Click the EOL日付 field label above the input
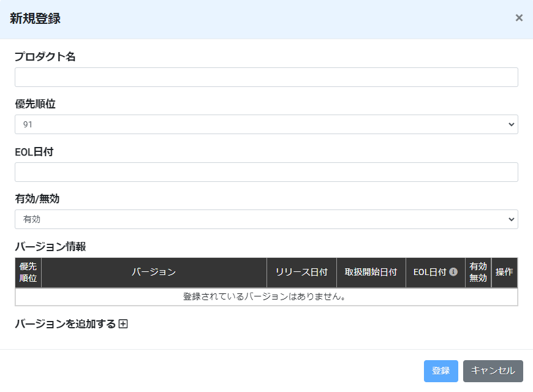Viewport: 533px width, 392px height. [x=34, y=152]
